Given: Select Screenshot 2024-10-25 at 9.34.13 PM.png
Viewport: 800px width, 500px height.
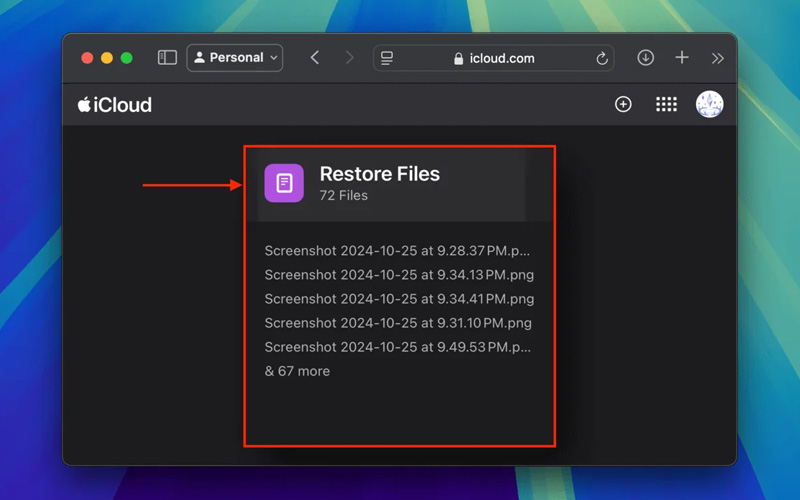Looking at the screenshot, I should [398, 275].
